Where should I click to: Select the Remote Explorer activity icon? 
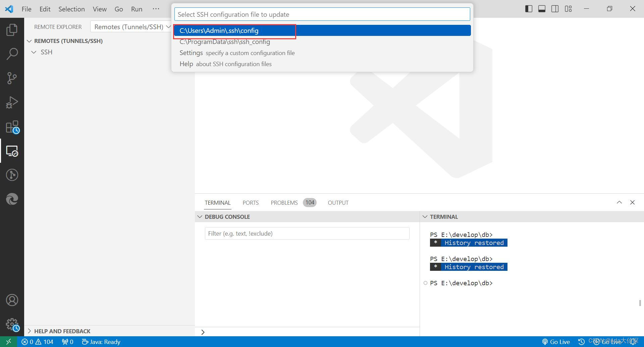(x=12, y=151)
